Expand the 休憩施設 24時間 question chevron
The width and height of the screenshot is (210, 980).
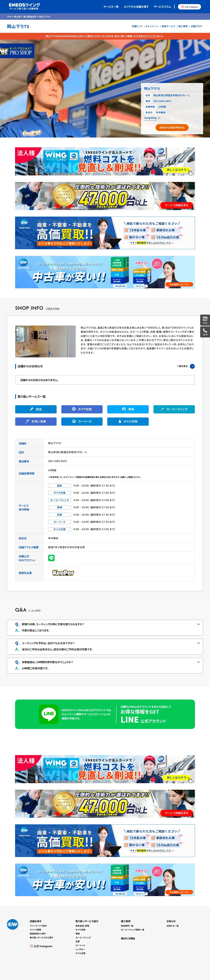tap(198, 662)
